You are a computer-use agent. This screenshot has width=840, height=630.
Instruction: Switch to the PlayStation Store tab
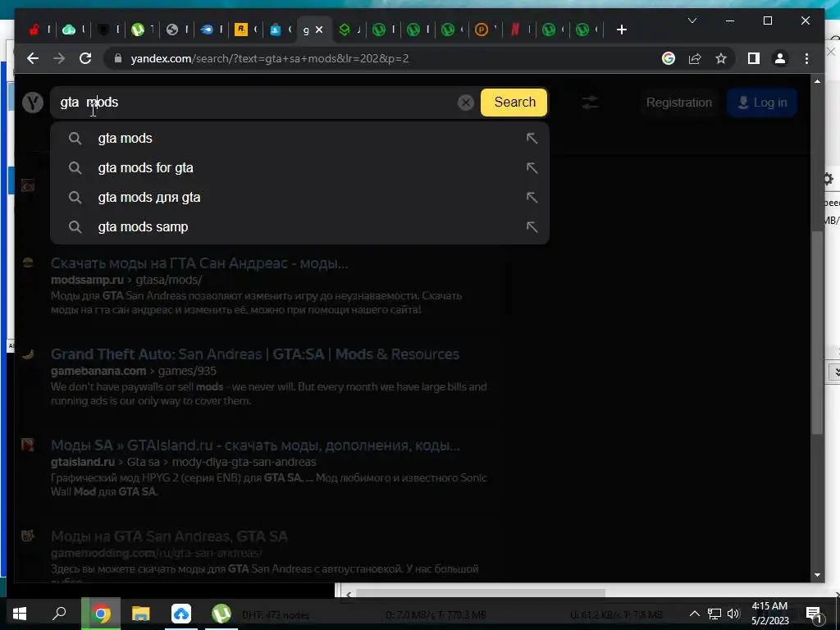[x=276, y=30]
